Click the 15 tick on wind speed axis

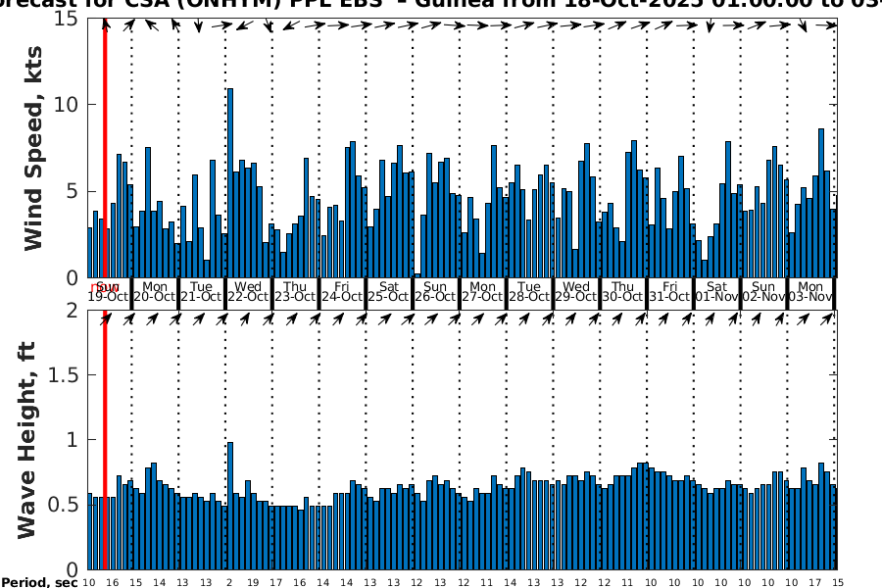pyautogui.click(x=67, y=19)
